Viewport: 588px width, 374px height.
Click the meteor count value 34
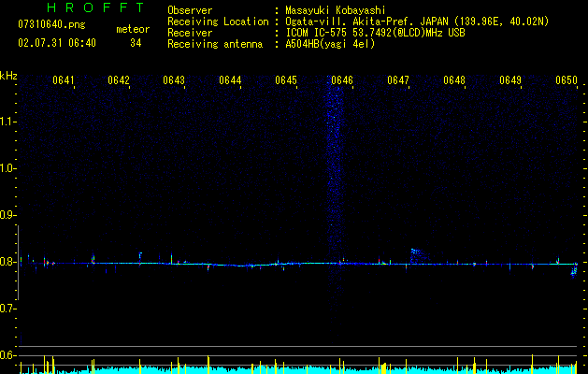click(x=136, y=43)
